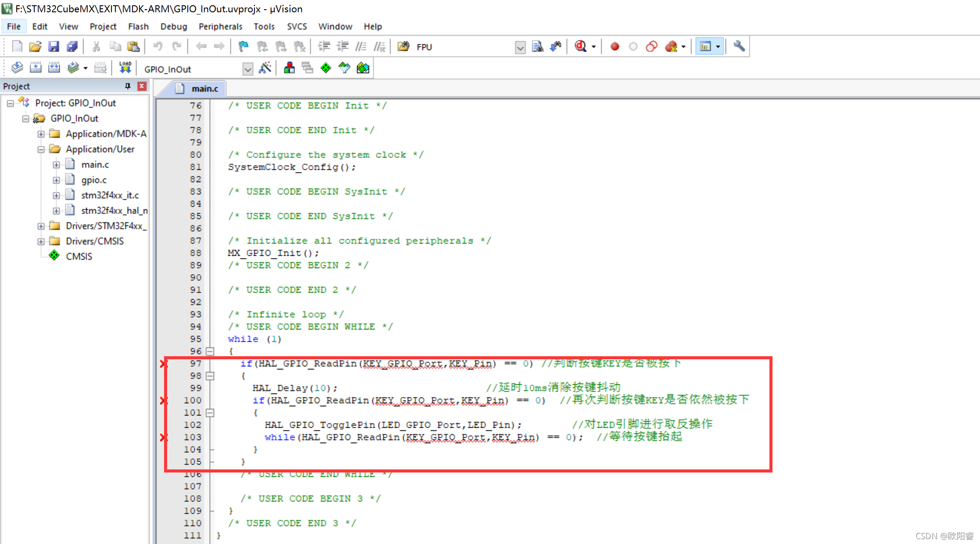Viewport: 980px width, 544px height.
Task: Select stm32f4xx_it.c in project tree
Action: [x=110, y=195]
